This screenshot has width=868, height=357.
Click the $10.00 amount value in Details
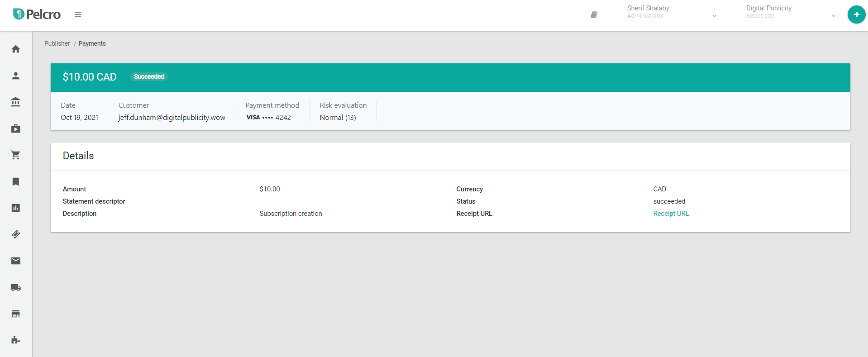pyautogui.click(x=270, y=189)
